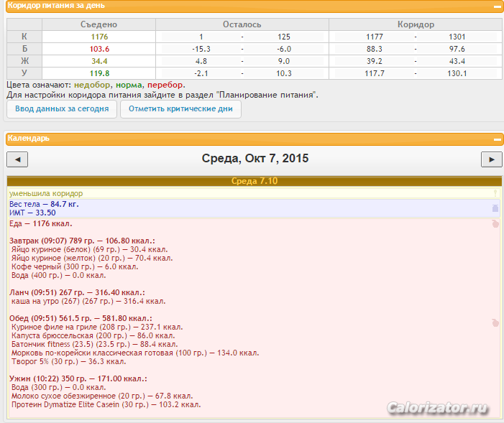Collapse the Календарь panel
Screen dimensions: 504x423
point(496,139)
